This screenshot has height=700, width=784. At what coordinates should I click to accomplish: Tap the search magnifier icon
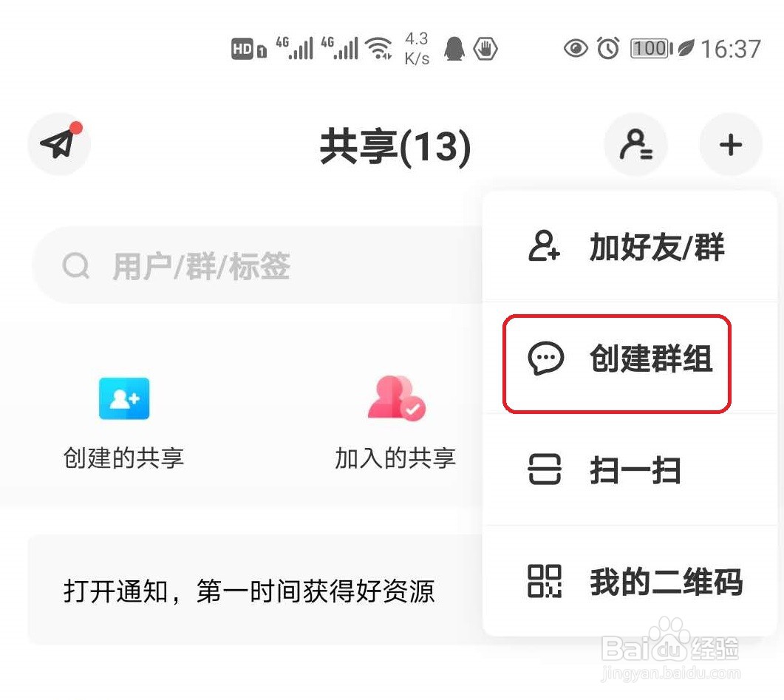pos(76,265)
